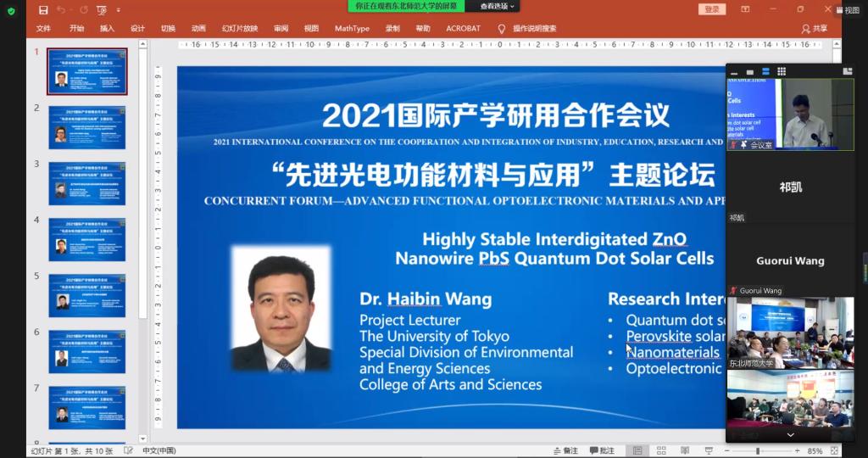Start slideshow from beginning via quick access icon

101,10
